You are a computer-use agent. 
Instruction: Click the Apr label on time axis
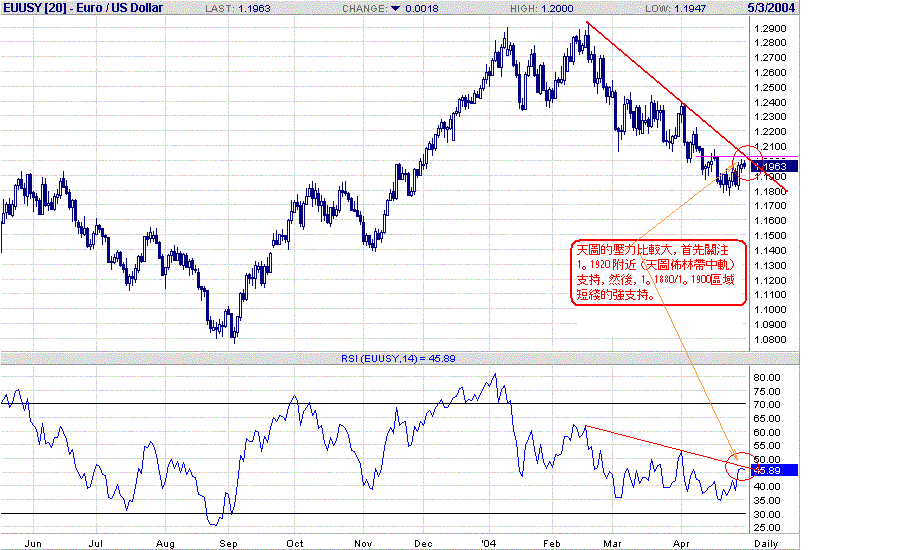(x=681, y=544)
